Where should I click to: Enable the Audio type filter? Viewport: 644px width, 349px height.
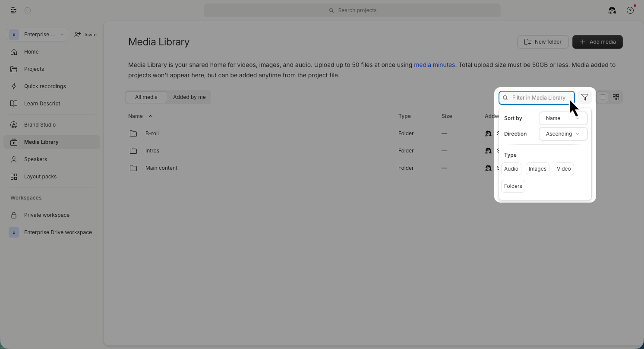(x=511, y=168)
